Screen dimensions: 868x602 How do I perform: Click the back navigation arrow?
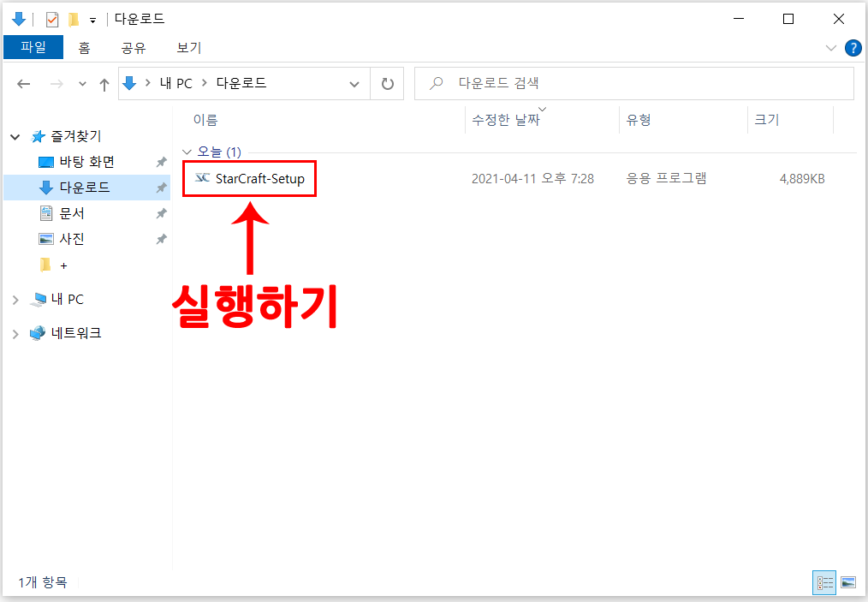click(23, 84)
